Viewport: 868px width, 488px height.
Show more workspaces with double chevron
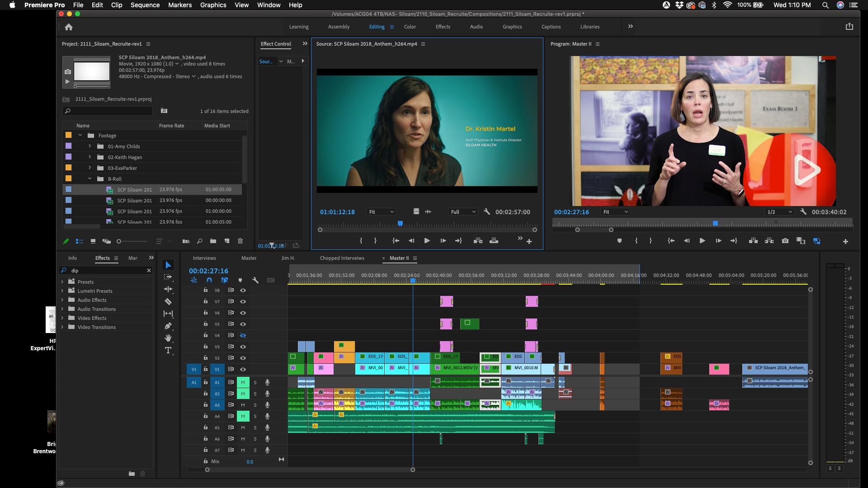tap(630, 27)
